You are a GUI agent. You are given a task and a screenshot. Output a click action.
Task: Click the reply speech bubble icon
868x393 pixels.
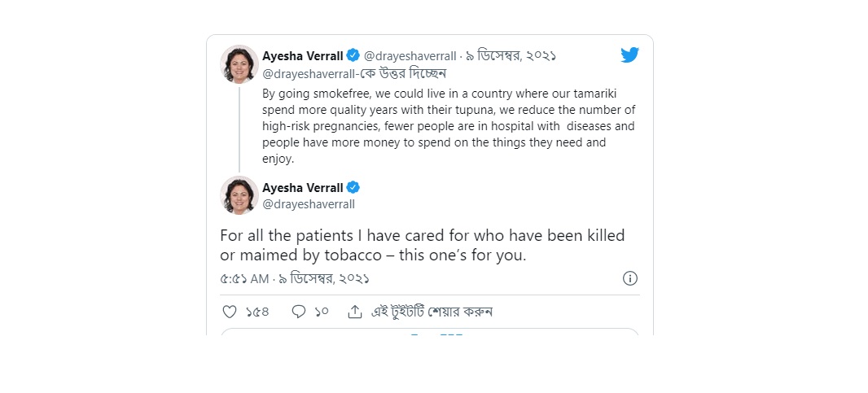point(299,312)
